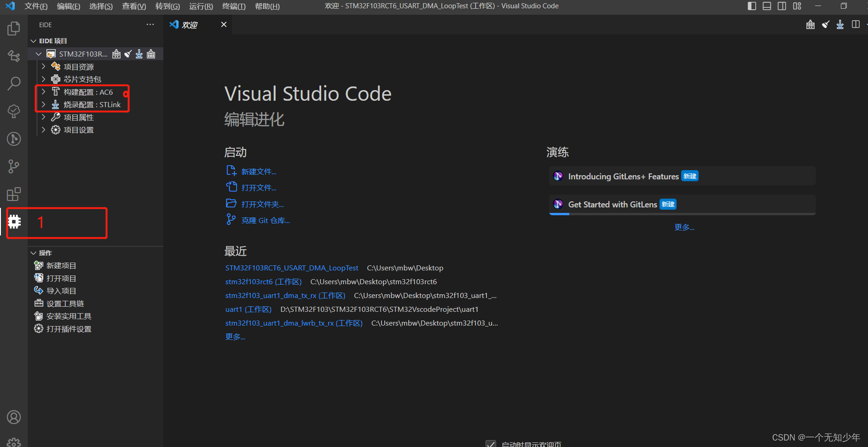Click the 新建文件... link
Image resolution: width=868 pixels, height=447 pixels.
[x=259, y=172]
